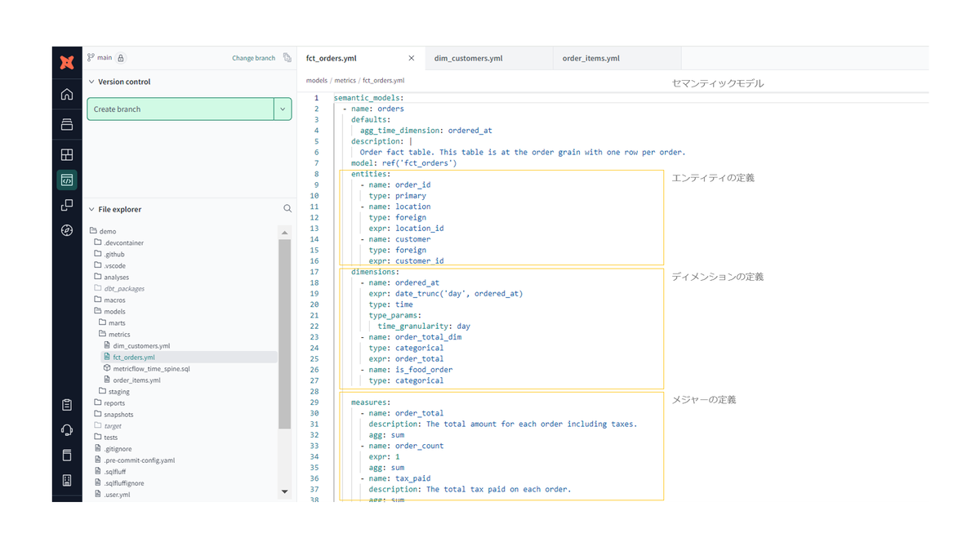Click the dim_customers.yml file icon in explorer
The width and height of the screenshot is (980, 551).
tap(107, 346)
